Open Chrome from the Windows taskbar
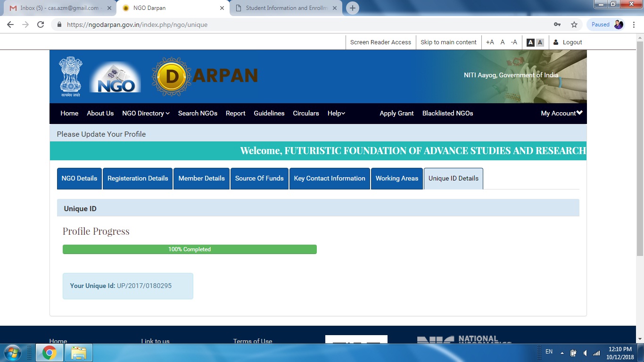644x362 pixels. 50,353
